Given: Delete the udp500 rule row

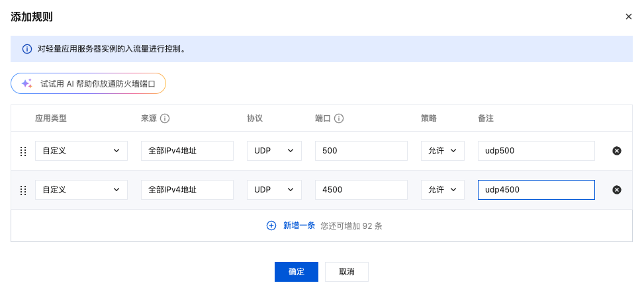Looking at the screenshot, I should point(616,151).
